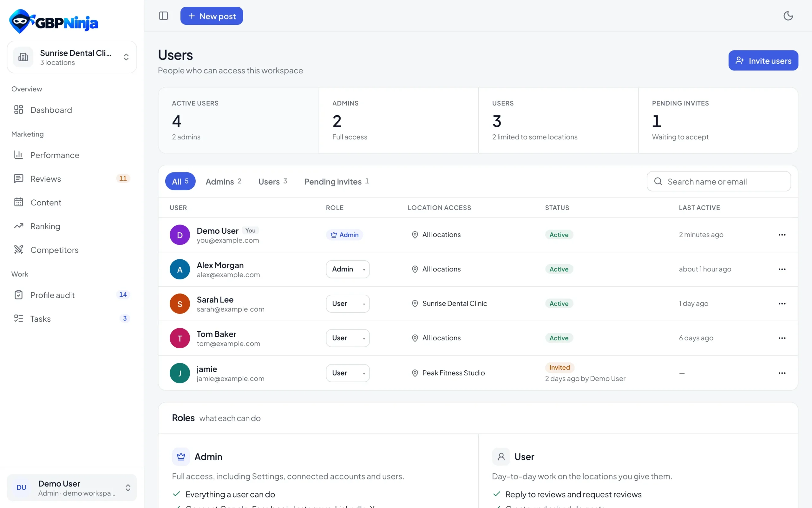Click Tom Baker's name
The image size is (812, 508).
pos(216,334)
